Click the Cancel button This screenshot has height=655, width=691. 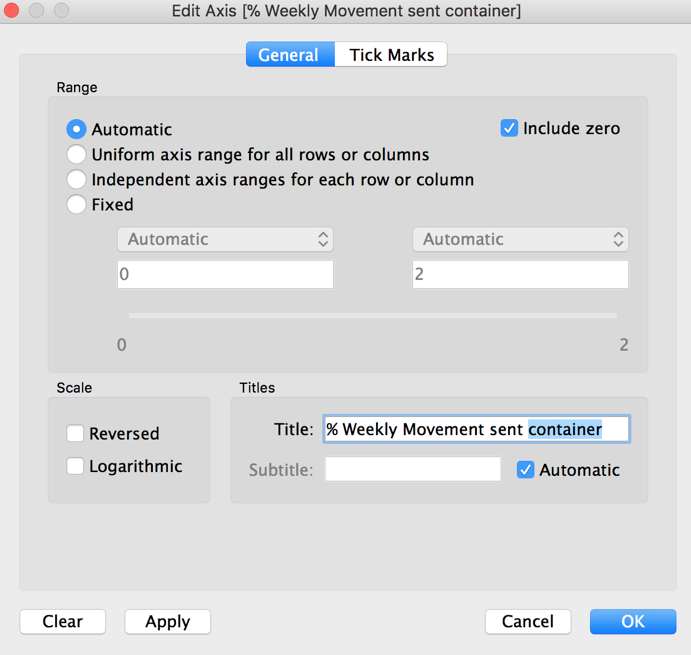pos(528,622)
